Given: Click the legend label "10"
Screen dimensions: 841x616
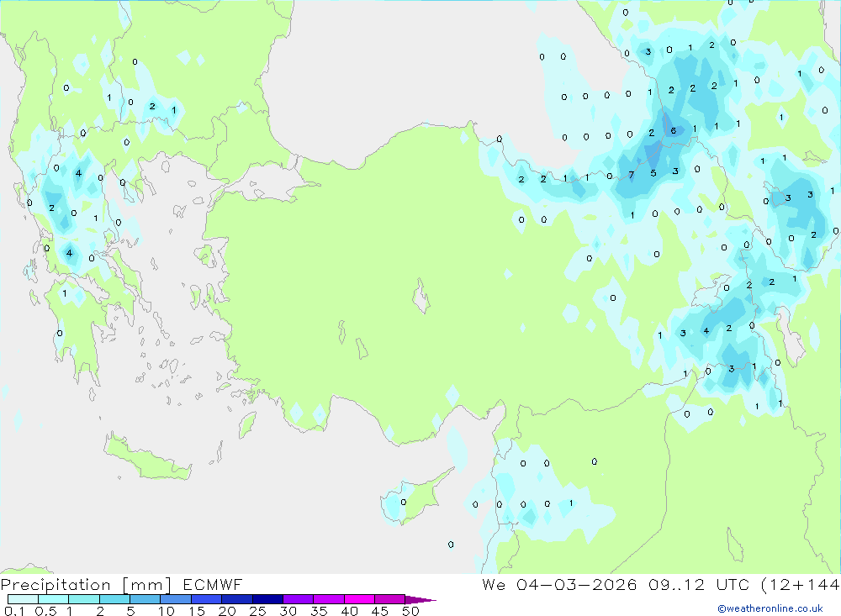Looking at the screenshot, I should pos(167,611).
